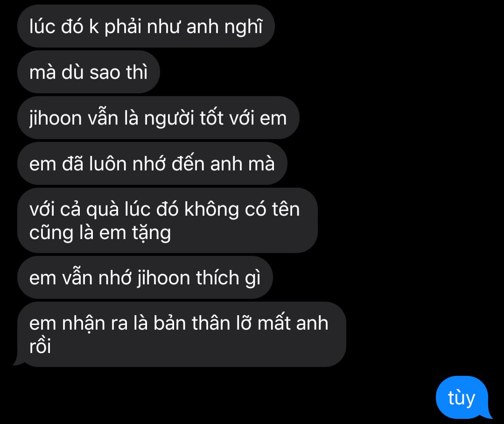The width and height of the screenshot is (504, 424).
Task: Click the word 'tốt' in the third message
Action: 211,117
